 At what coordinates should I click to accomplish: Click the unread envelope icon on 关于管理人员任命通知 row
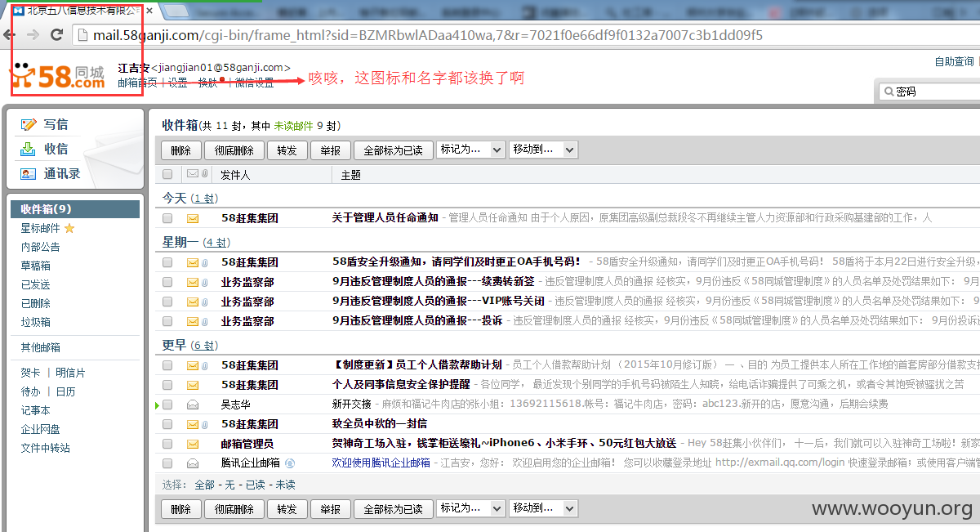pos(193,218)
